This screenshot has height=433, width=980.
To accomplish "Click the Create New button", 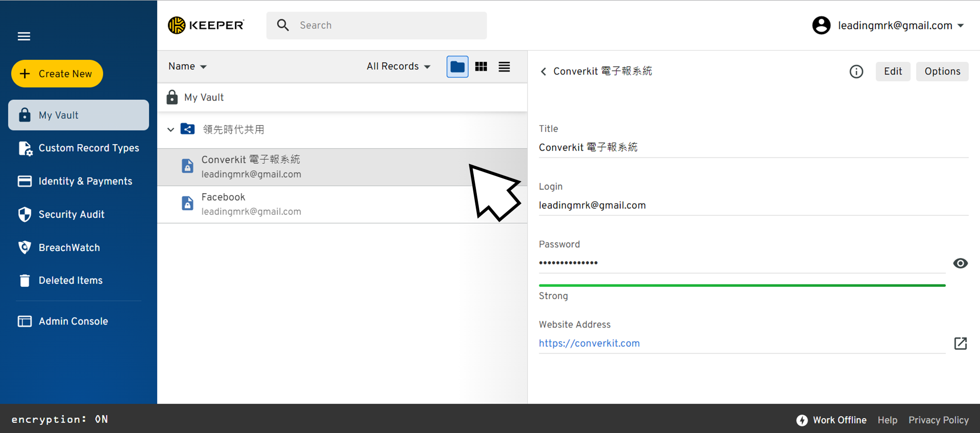I will 57,74.
